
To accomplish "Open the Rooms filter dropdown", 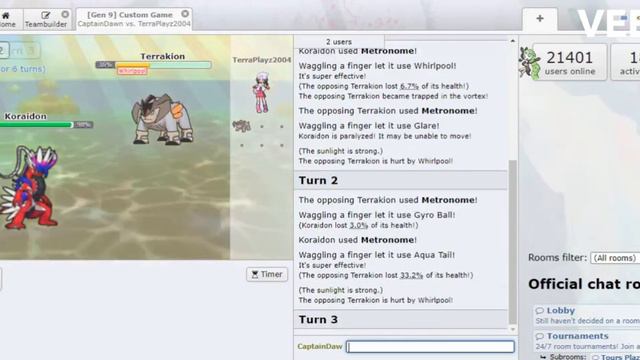I will [x=615, y=258].
